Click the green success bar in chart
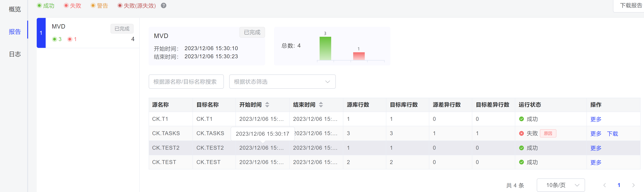Viewport: 644px width, 192px height. [325, 48]
